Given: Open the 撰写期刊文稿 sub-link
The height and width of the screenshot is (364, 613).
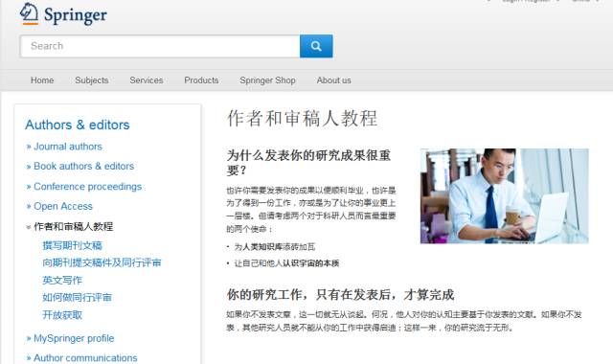Looking at the screenshot, I should 73,245.
